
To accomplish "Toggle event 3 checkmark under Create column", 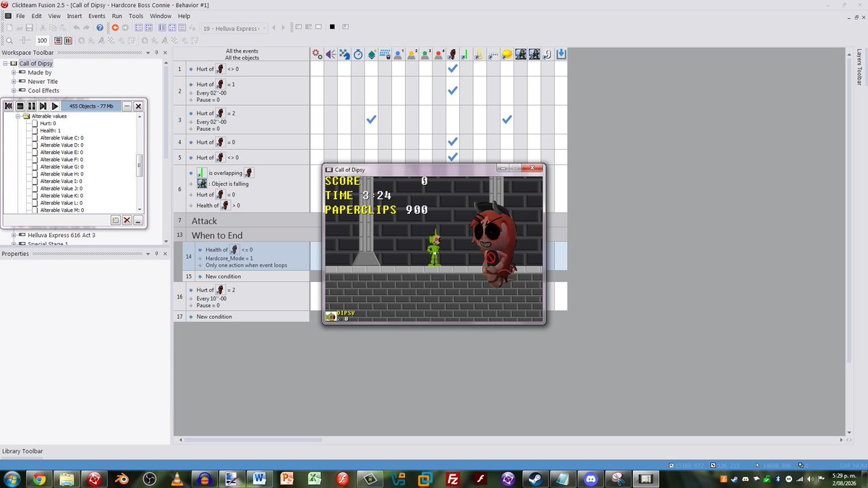I will [371, 119].
